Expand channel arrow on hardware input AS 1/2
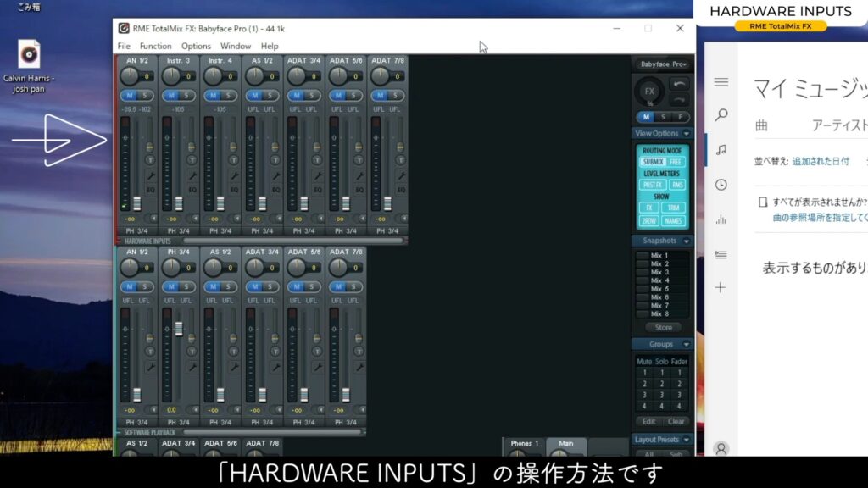868x488 pixels. pos(279,219)
